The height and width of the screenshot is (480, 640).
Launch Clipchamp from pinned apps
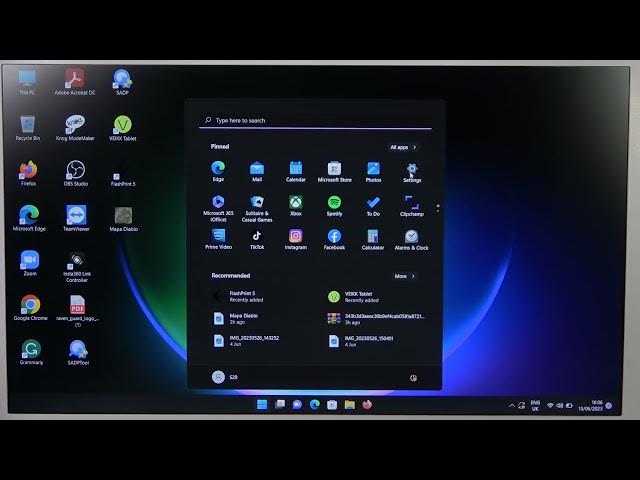pyautogui.click(x=411, y=204)
